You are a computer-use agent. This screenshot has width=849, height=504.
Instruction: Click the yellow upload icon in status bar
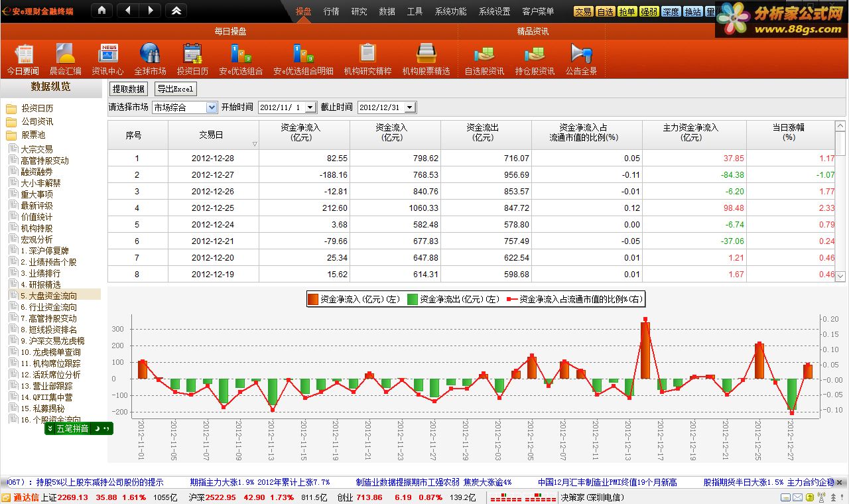pyautogui.click(x=809, y=497)
